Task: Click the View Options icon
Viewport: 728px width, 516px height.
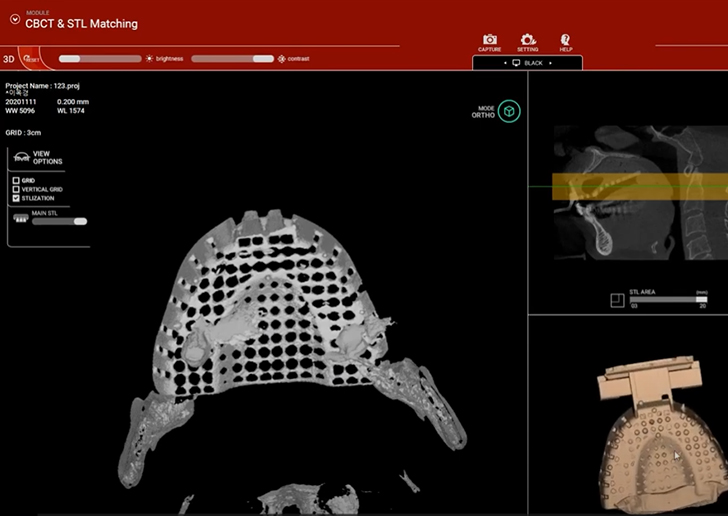Action: (20, 159)
